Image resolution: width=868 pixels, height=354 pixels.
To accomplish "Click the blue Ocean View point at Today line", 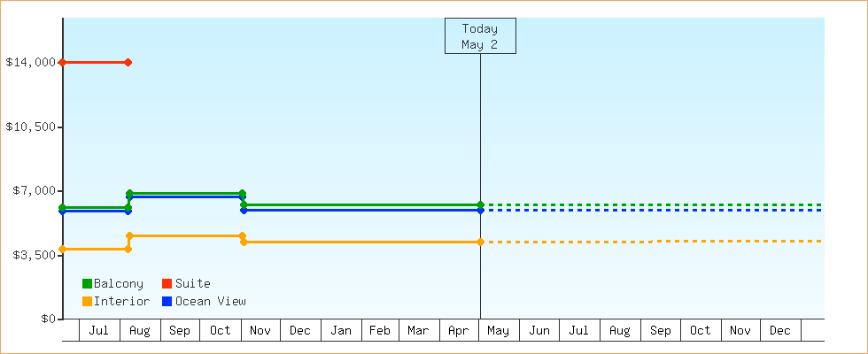I will pos(480,211).
